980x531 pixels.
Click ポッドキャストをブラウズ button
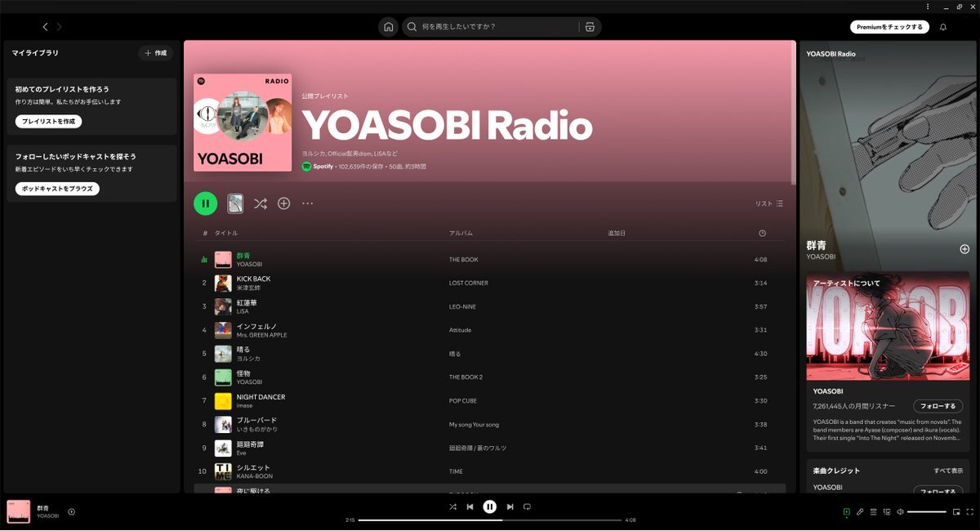[57, 189]
